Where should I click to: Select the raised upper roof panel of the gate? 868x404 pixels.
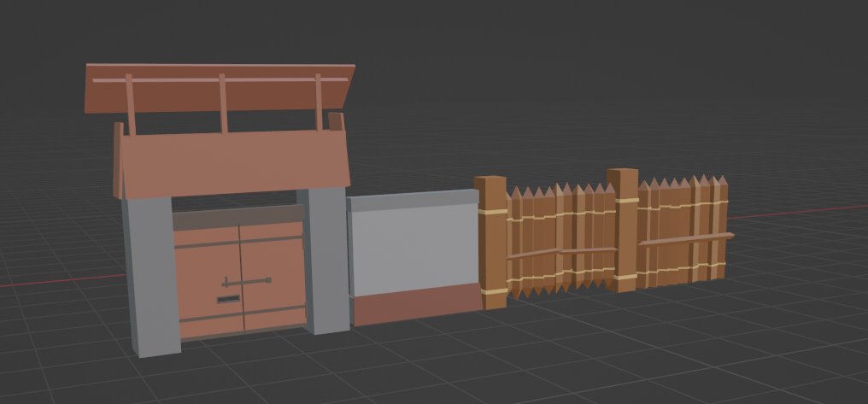[220, 89]
